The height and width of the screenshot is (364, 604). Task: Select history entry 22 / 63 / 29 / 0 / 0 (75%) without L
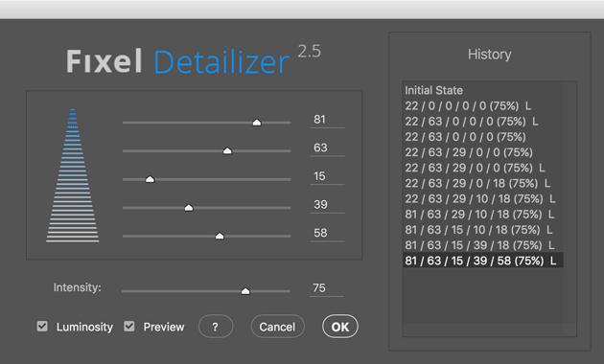[483, 152]
